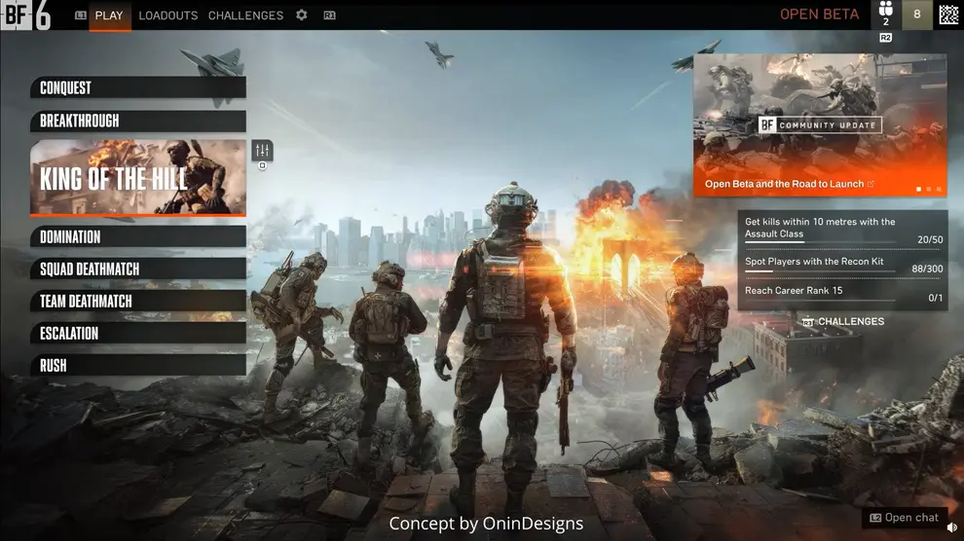Image resolution: width=964 pixels, height=541 pixels.
Task: Click the 20/50 challenge progress value
Action: [x=930, y=240]
